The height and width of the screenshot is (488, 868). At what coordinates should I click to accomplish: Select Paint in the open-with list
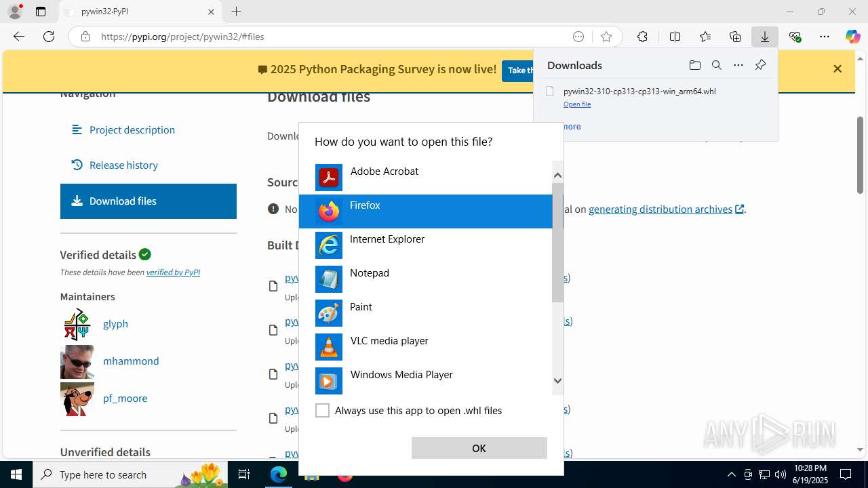(x=425, y=313)
